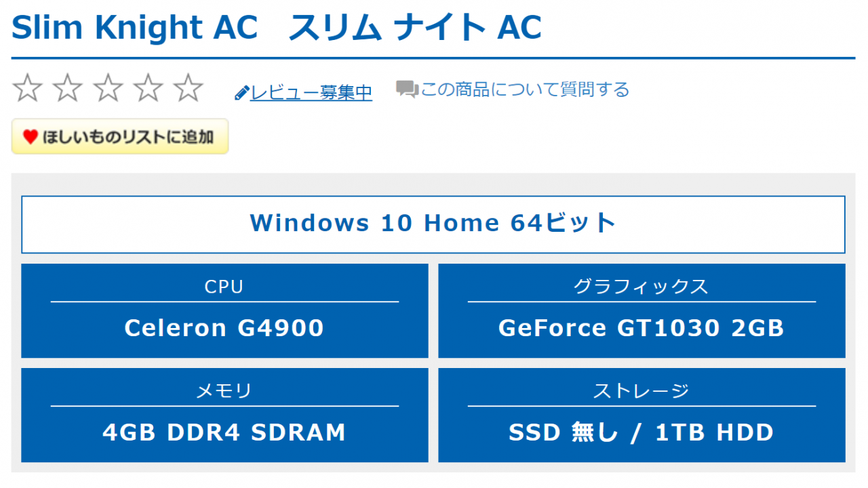Click the second rating star
This screenshot has height=488, width=868.
[67, 89]
